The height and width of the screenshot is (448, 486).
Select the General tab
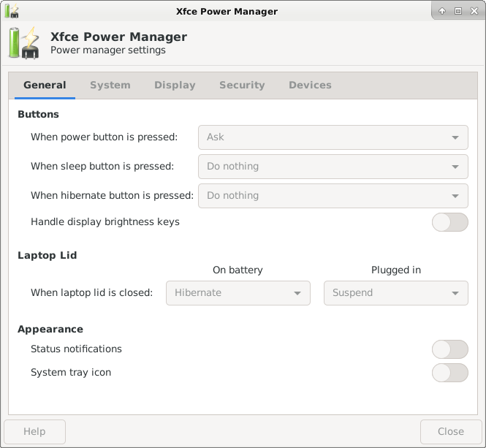(x=45, y=86)
